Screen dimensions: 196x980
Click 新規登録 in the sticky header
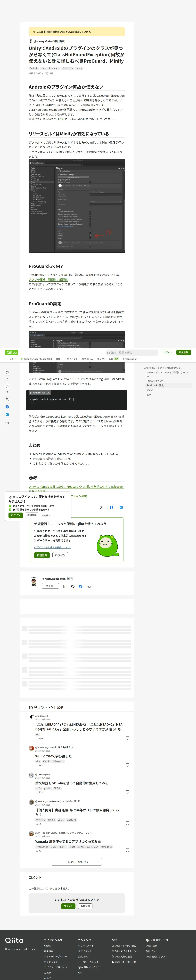pyautogui.click(x=183, y=353)
